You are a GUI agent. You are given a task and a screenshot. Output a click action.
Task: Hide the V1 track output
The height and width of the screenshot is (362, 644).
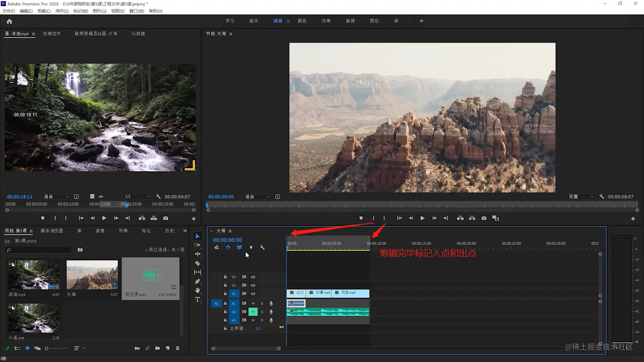(253, 294)
